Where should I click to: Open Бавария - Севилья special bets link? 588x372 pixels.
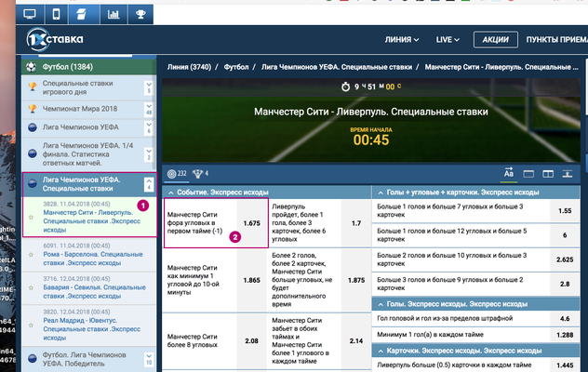tap(94, 291)
